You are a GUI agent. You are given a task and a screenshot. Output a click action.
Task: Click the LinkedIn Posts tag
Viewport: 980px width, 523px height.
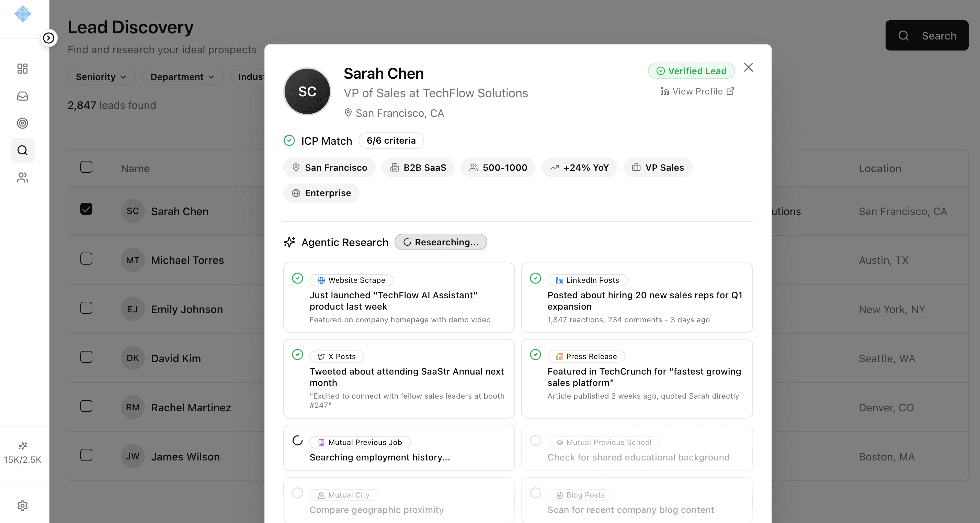(x=587, y=280)
